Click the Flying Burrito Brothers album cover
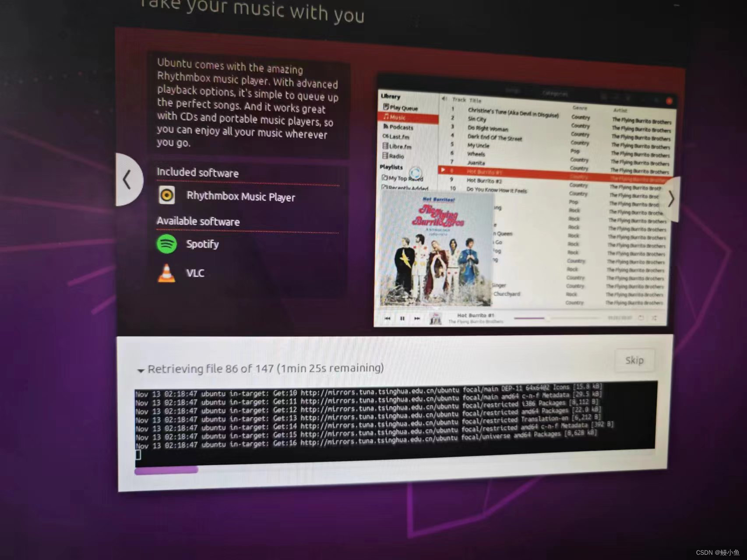747x560 pixels. pos(436,249)
